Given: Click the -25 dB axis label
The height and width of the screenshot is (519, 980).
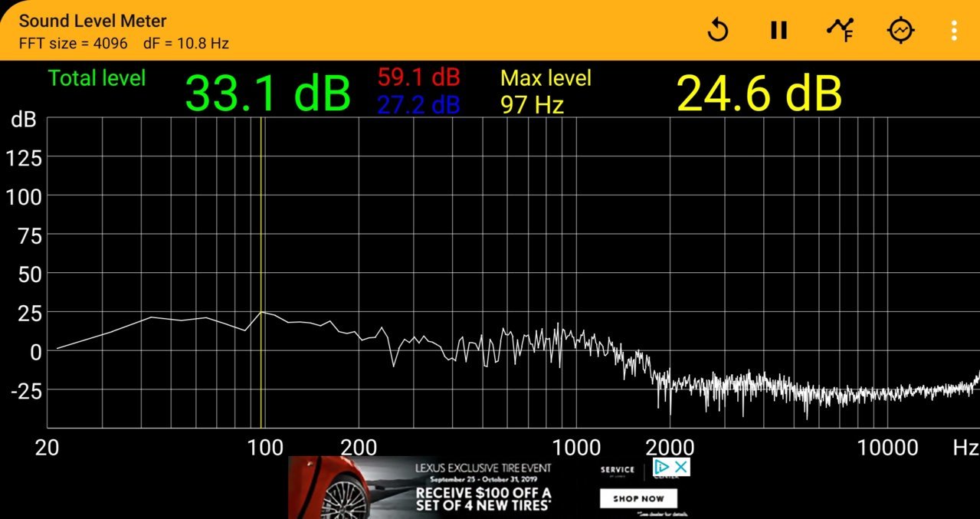Looking at the screenshot, I should tap(26, 391).
